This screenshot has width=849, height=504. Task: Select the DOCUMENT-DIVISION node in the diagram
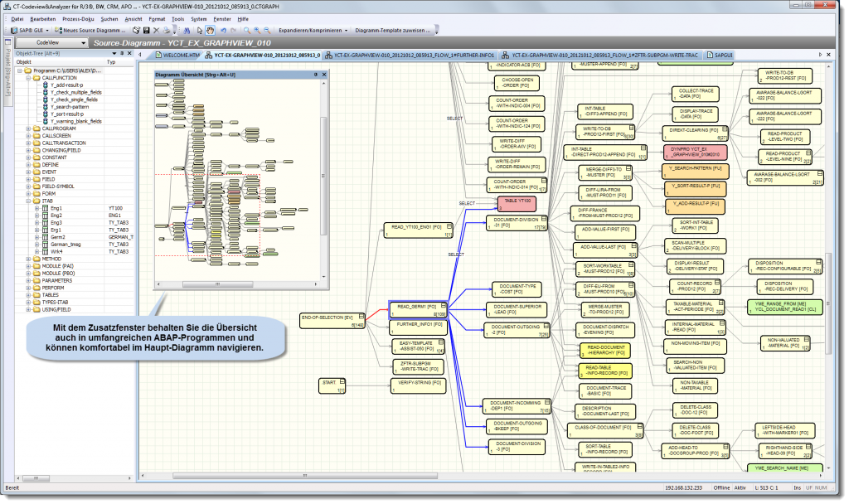tap(516, 222)
